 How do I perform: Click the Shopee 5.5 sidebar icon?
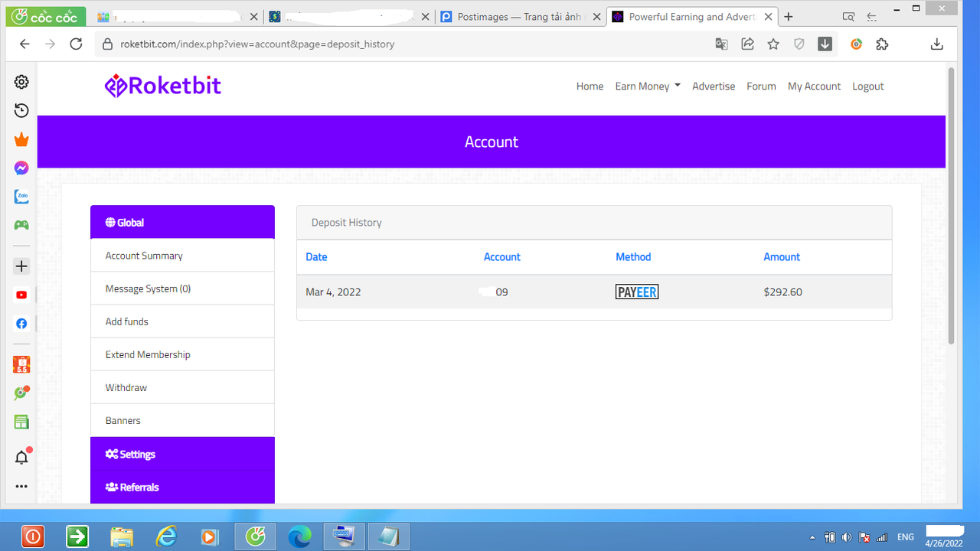(x=21, y=365)
